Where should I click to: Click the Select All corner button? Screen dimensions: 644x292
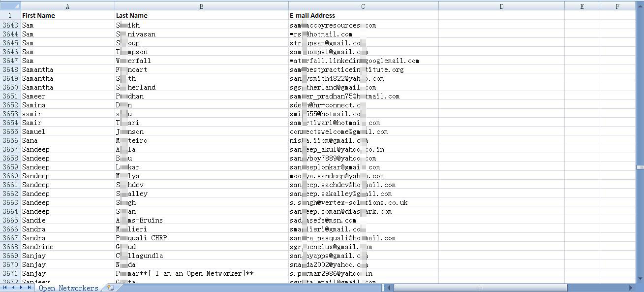point(10,6)
